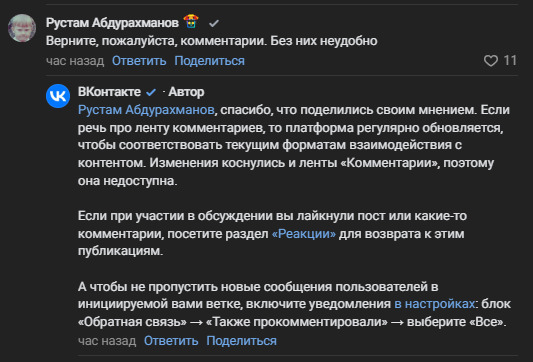The width and height of the screenshot is (533, 362).
Task: Click the commenter name Рустам Абдурахманов
Action: [x=112, y=23]
